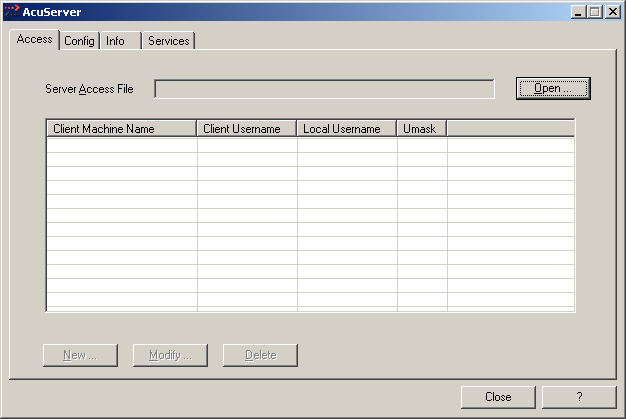This screenshot has height=419, width=626.
Task: Close the AcuServer dialog via Close button
Action: [x=498, y=397]
